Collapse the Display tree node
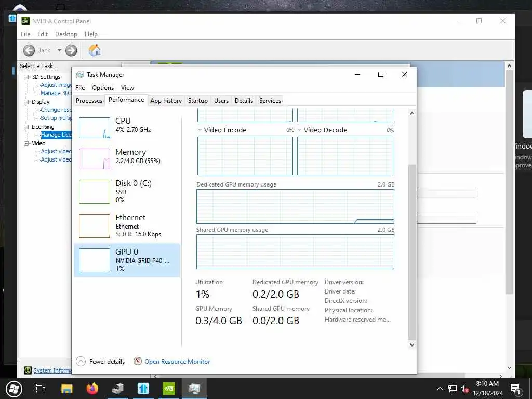Screen dimensions: 532x399 click(x=26, y=102)
